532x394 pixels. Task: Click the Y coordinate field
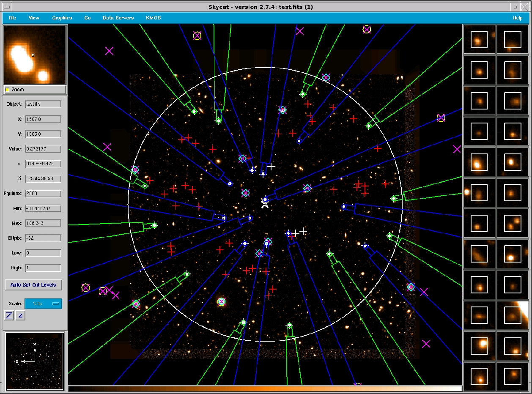point(43,134)
